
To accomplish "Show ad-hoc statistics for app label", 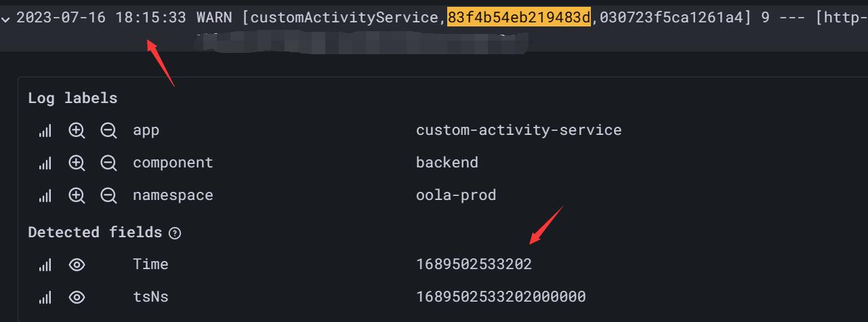I will 45,130.
